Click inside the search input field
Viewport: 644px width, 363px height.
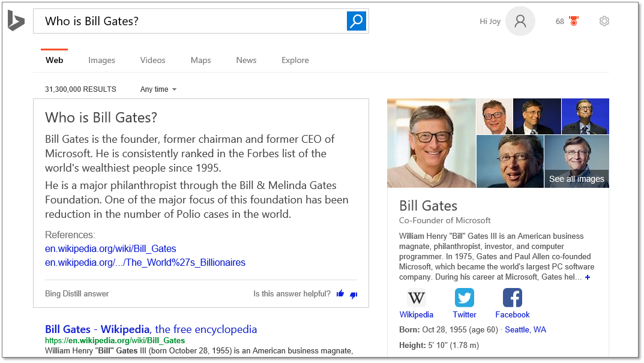coord(180,20)
